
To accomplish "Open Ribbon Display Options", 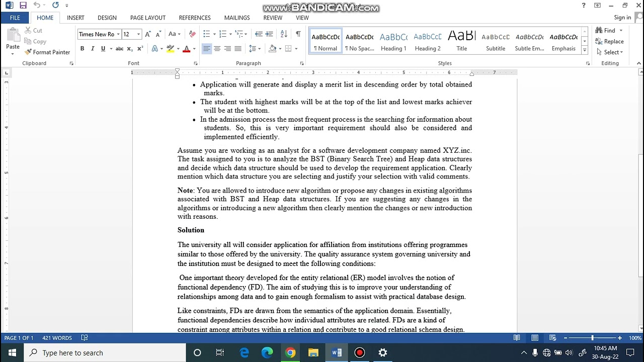I will click(597, 6).
